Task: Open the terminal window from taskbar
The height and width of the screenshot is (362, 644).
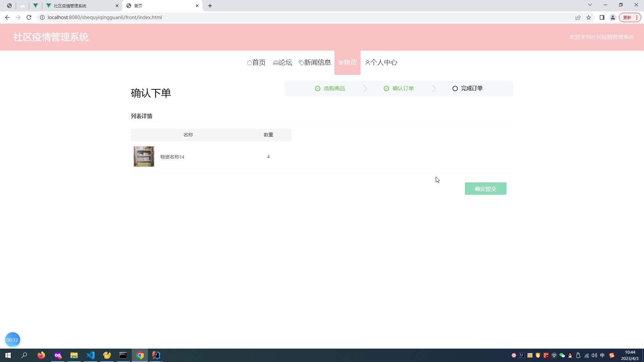Action: tap(123, 355)
